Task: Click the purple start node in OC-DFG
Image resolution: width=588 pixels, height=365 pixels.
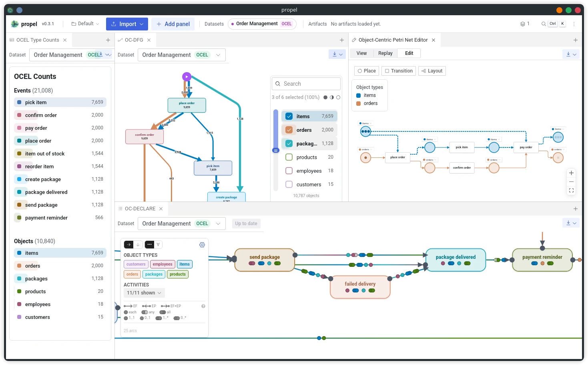Action: tap(187, 76)
